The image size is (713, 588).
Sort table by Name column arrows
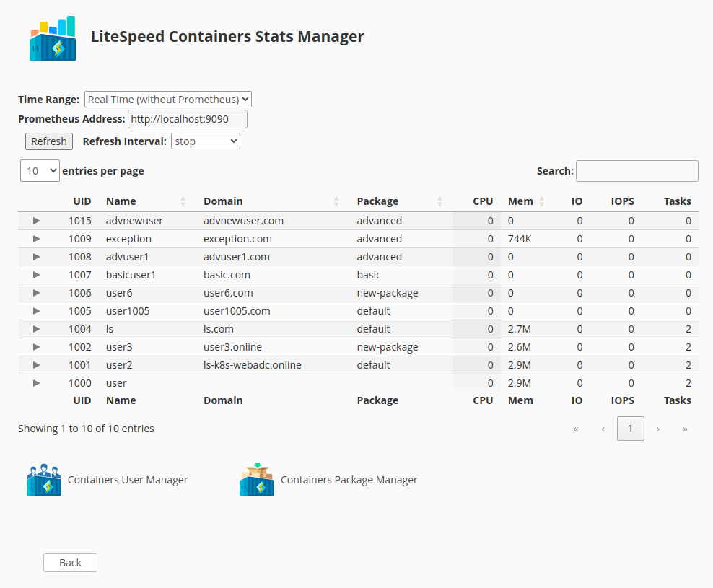coord(183,201)
